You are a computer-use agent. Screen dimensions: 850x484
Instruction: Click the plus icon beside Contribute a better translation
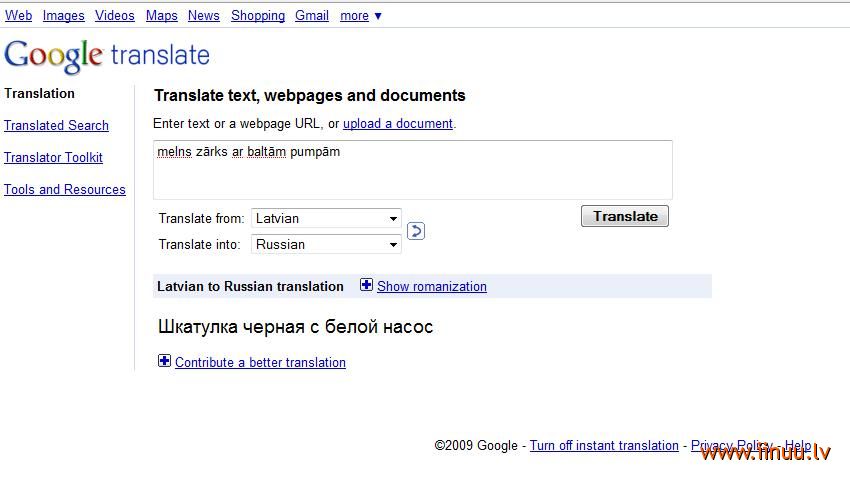(164, 361)
